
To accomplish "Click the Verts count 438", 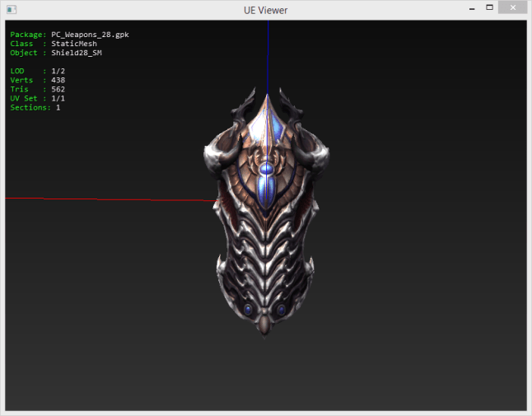I will 58,81.
